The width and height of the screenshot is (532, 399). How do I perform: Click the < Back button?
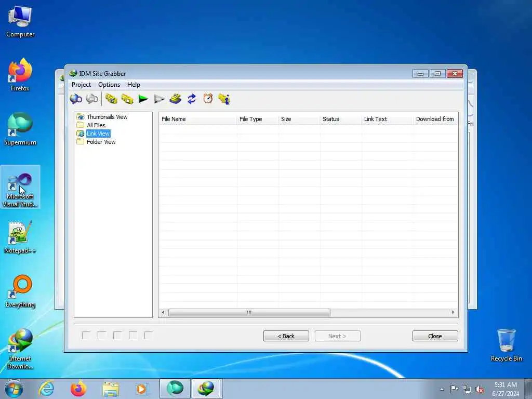(286, 336)
